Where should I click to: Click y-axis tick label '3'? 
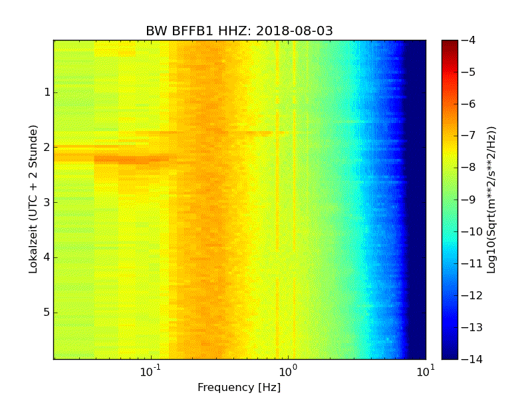pyautogui.click(x=47, y=202)
